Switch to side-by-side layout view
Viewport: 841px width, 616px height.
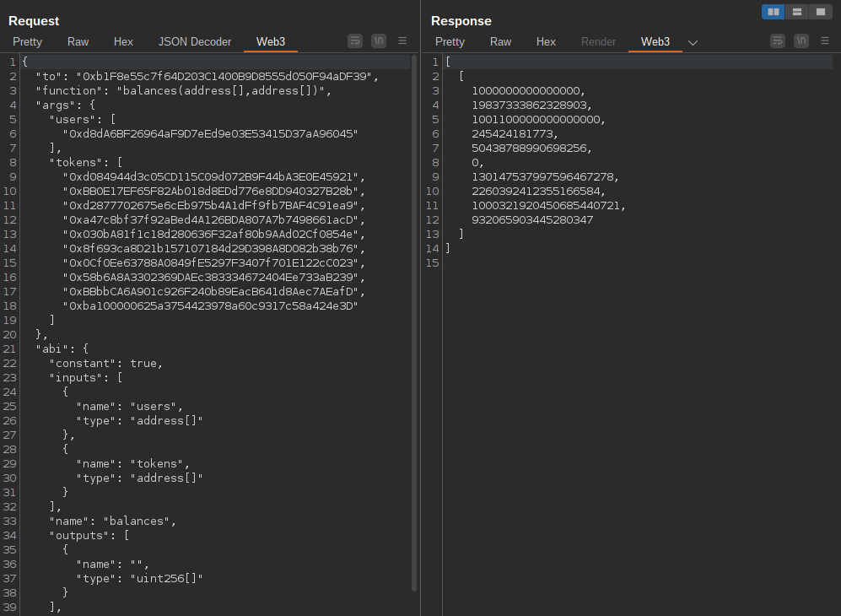pos(774,12)
